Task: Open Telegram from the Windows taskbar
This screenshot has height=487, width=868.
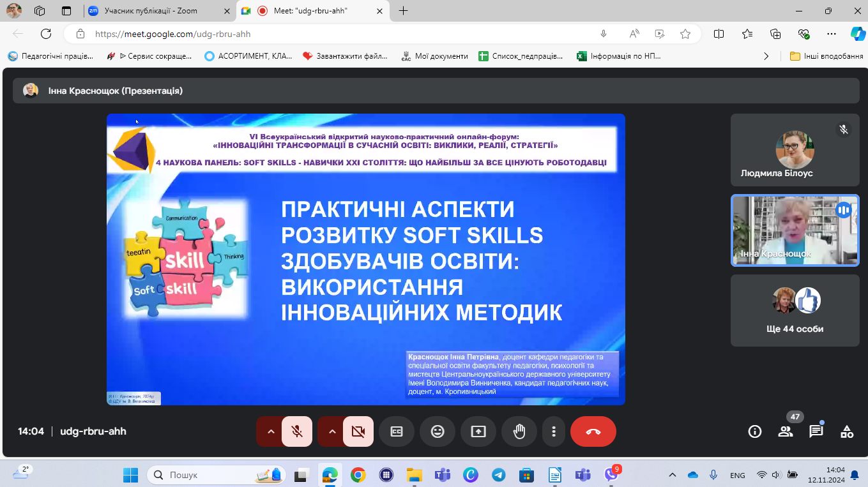Action: point(499,475)
